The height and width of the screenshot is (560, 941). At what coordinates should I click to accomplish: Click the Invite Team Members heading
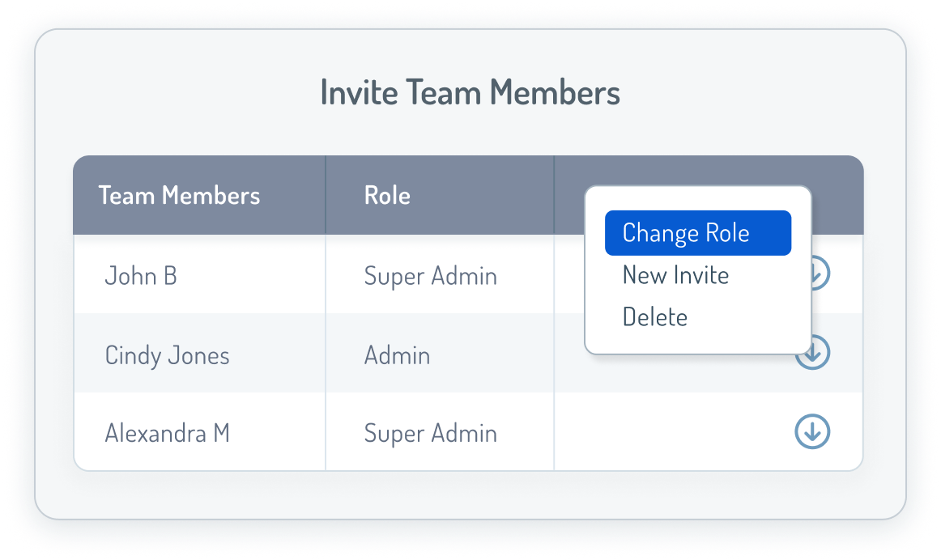[x=470, y=92]
